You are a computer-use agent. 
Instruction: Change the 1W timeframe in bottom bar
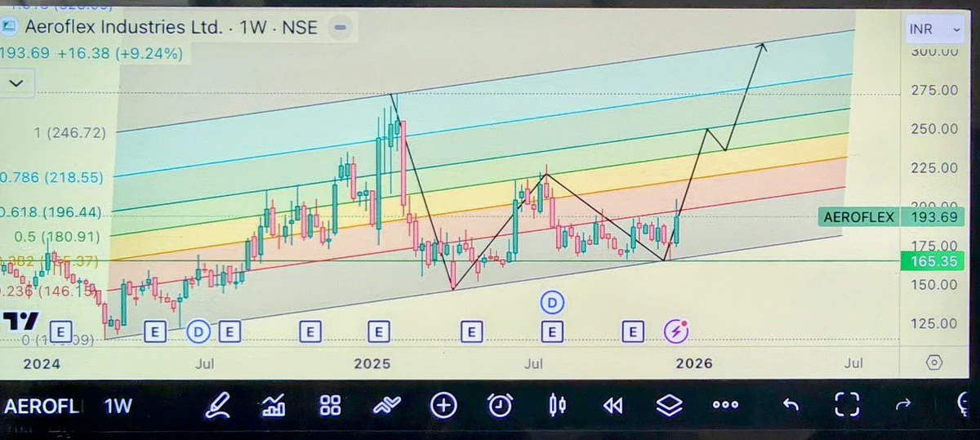point(118,406)
